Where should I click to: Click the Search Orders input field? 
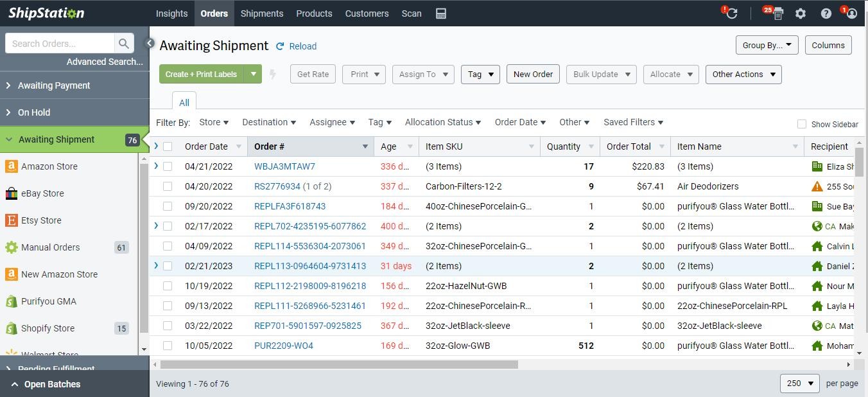[x=60, y=44]
